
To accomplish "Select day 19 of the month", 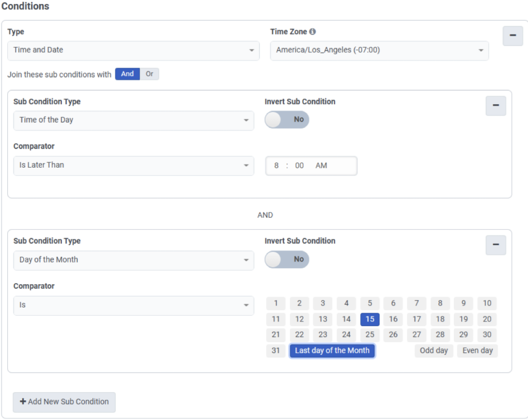I will (464, 319).
